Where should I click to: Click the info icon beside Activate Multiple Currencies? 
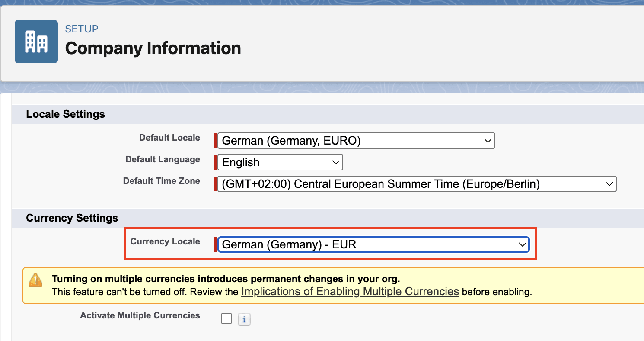point(244,318)
